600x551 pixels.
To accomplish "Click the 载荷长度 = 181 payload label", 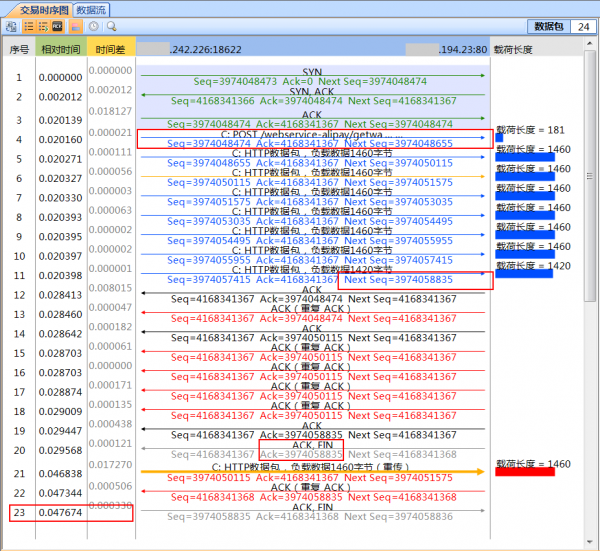I will (x=530, y=130).
